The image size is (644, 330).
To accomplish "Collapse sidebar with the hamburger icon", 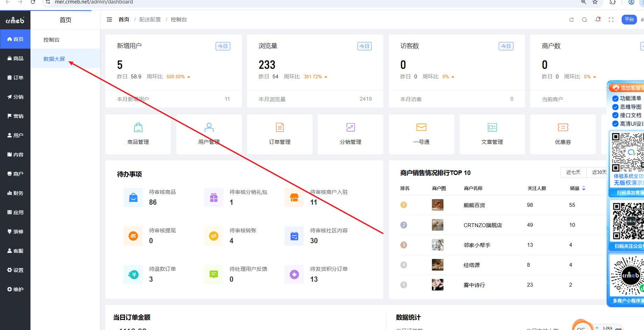I will point(110,20).
